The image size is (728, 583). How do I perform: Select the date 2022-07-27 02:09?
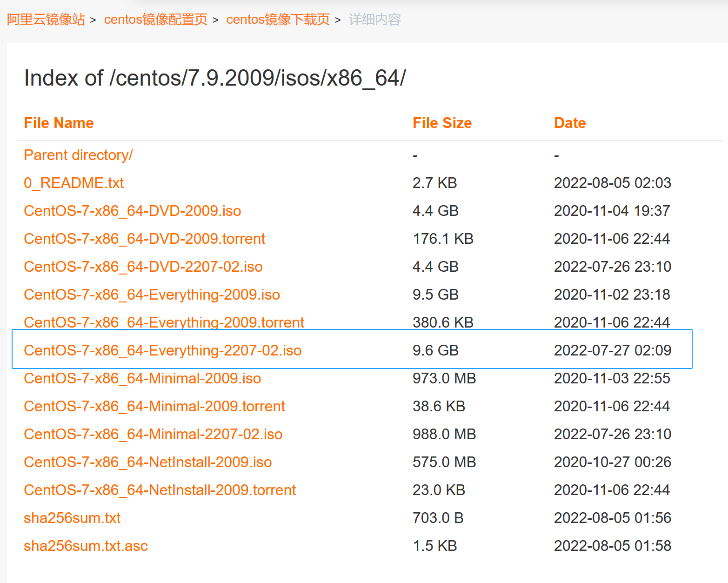pyautogui.click(x=613, y=350)
